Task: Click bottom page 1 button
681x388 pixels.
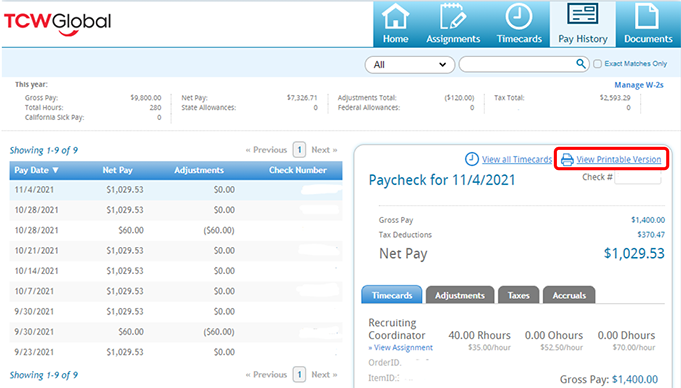Action: pos(299,375)
